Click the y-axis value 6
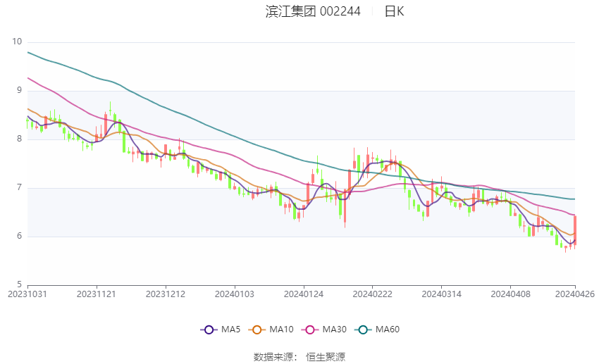This screenshot has width=599, height=364. [x=20, y=236]
